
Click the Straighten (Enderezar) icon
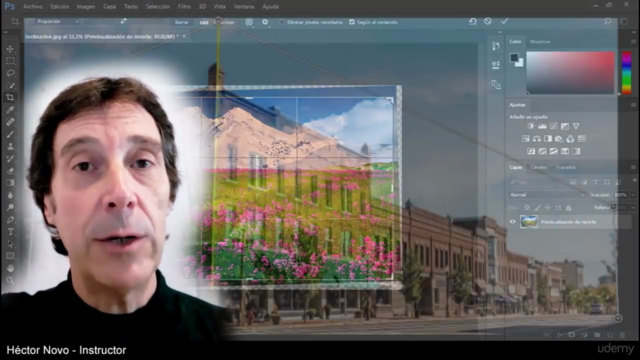click(204, 22)
